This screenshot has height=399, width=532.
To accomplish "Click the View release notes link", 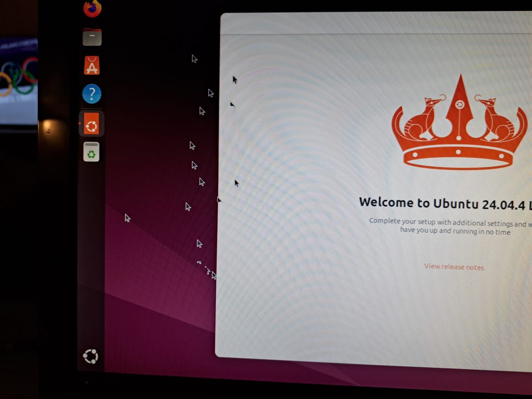I will pos(454,267).
